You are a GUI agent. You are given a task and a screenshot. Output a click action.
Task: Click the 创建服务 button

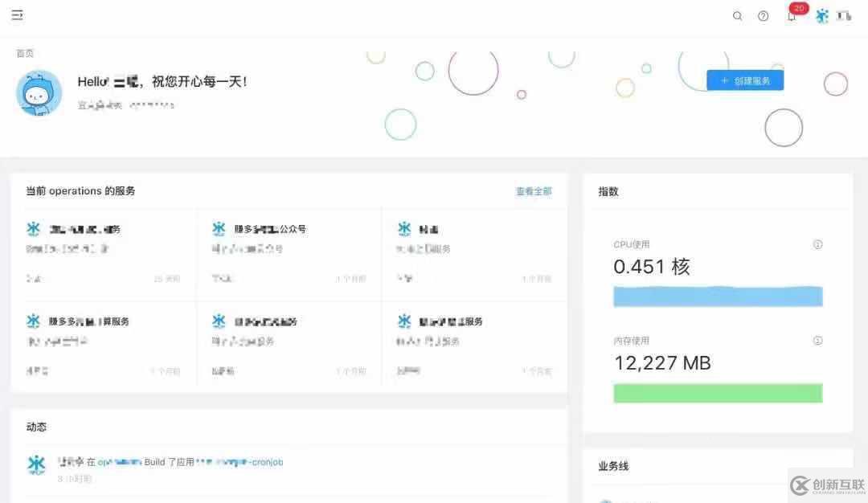745,81
